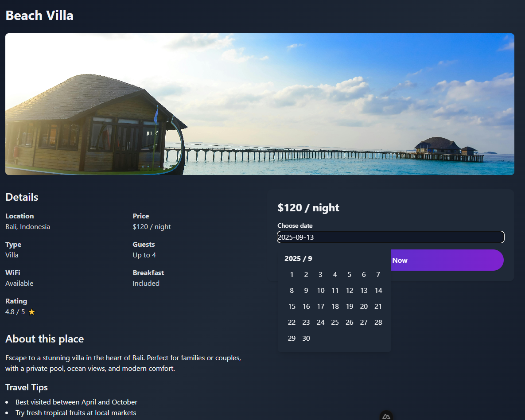Click the gold star rating icon
Image resolution: width=525 pixels, height=420 pixels.
click(31, 312)
